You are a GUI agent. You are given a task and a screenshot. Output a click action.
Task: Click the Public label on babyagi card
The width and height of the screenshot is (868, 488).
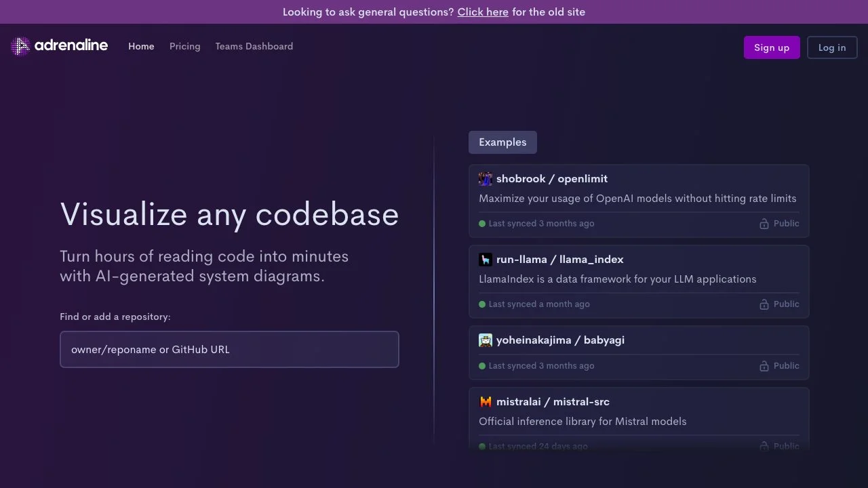[x=787, y=366]
